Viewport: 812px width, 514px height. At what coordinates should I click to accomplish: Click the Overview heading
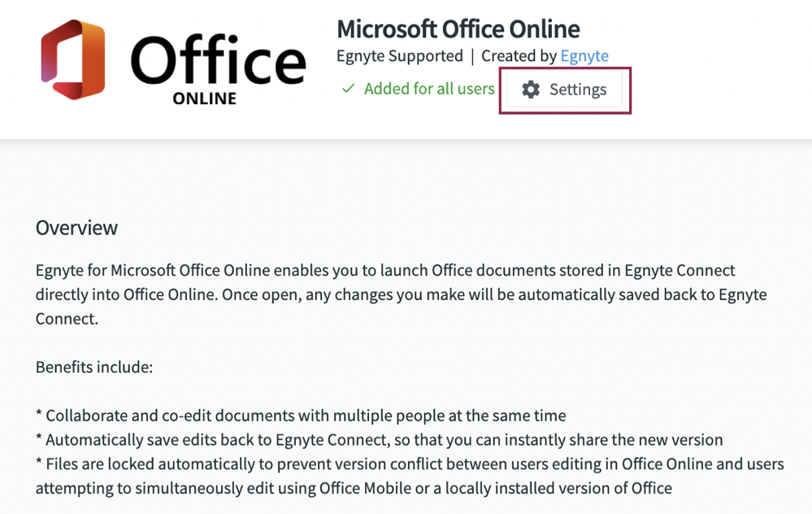pyautogui.click(x=76, y=228)
